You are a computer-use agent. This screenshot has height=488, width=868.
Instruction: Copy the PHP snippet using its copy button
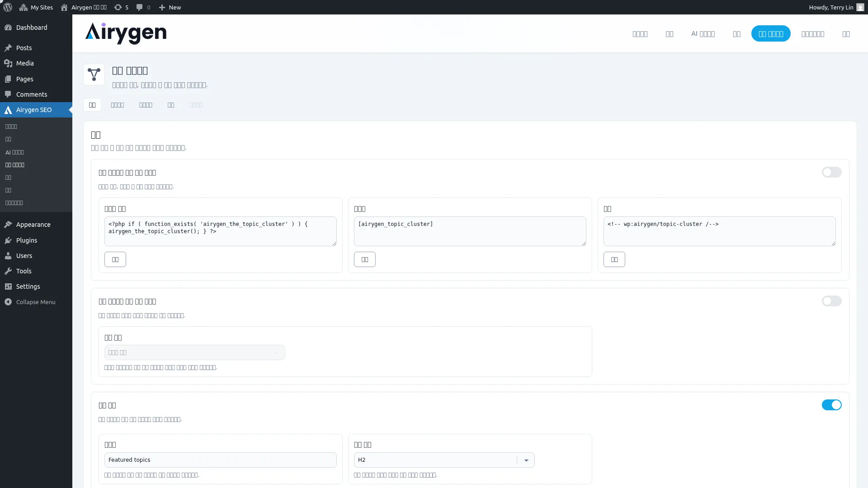tap(115, 259)
